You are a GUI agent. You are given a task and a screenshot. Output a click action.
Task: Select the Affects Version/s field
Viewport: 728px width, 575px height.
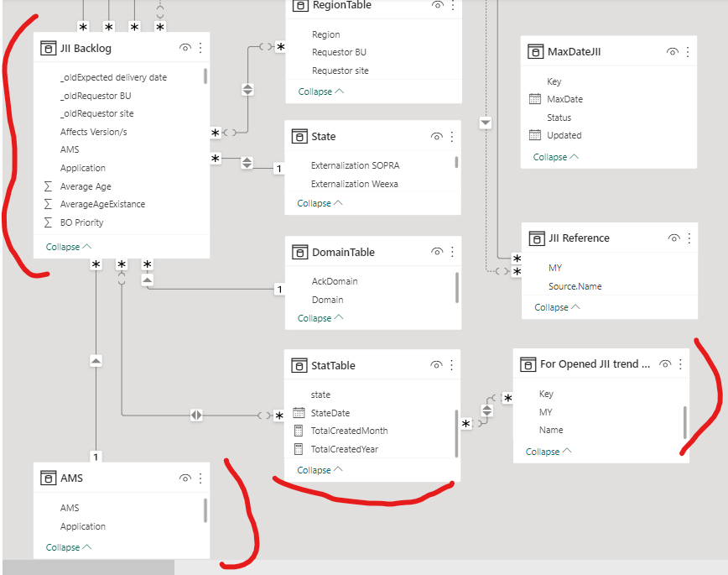(x=93, y=132)
